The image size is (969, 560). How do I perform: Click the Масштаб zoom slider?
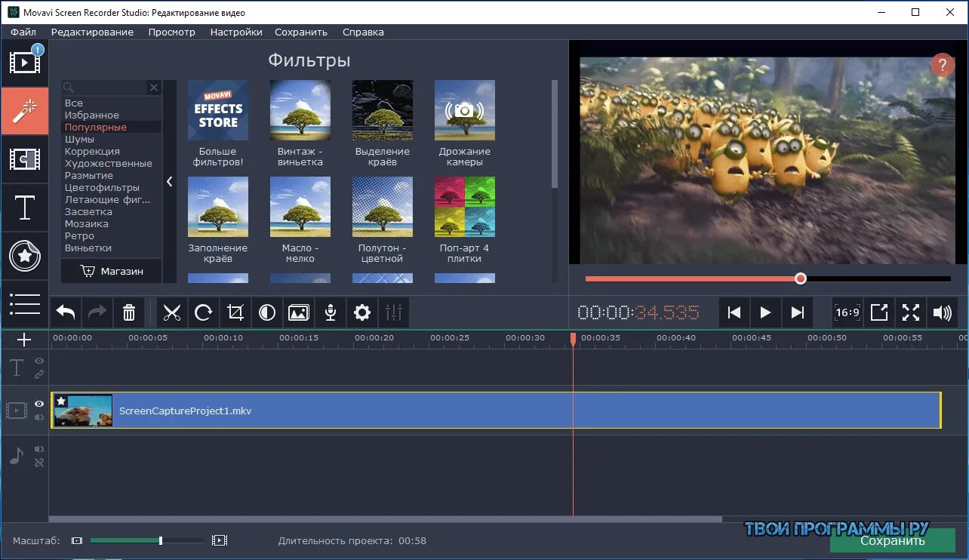(147, 540)
